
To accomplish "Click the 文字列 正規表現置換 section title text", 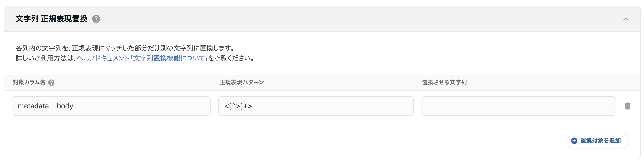I will (52, 19).
